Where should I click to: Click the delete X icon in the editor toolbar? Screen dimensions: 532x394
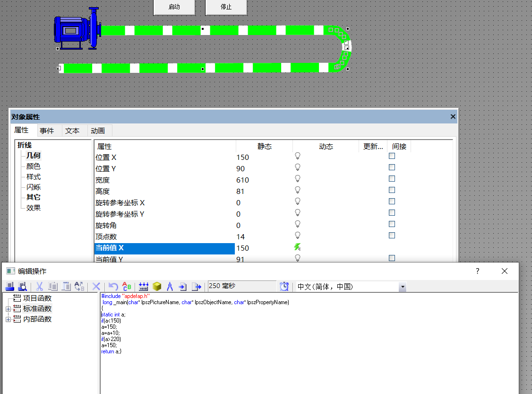[96, 287]
